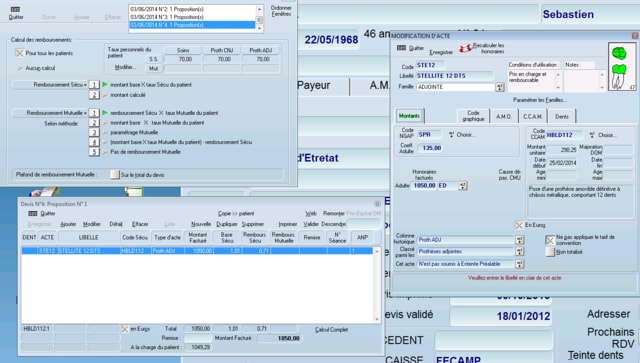Select the STE12 STELLITE 12 DTS row
This screenshot has height=363, width=640.
pos(197,251)
